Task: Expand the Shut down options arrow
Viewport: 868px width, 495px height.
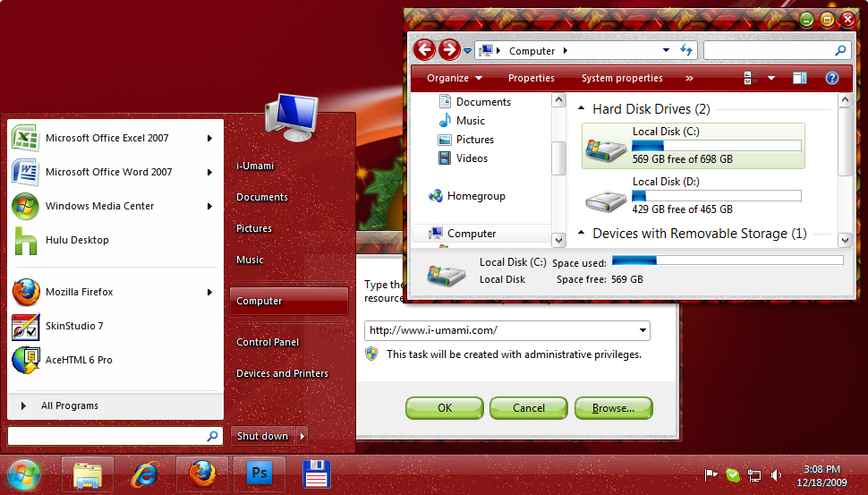Action: (302, 436)
